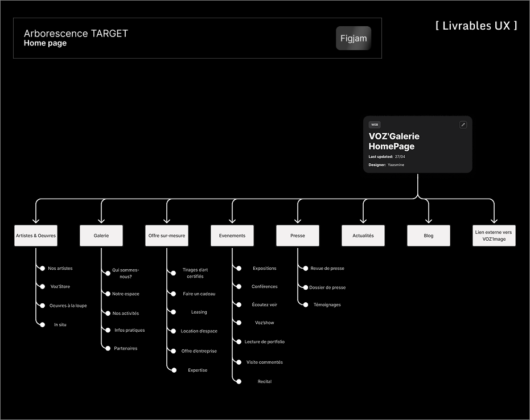This screenshot has width=530, height=420.
Task: Click the Designer Yaasmine text
Action: click(387, 165)
